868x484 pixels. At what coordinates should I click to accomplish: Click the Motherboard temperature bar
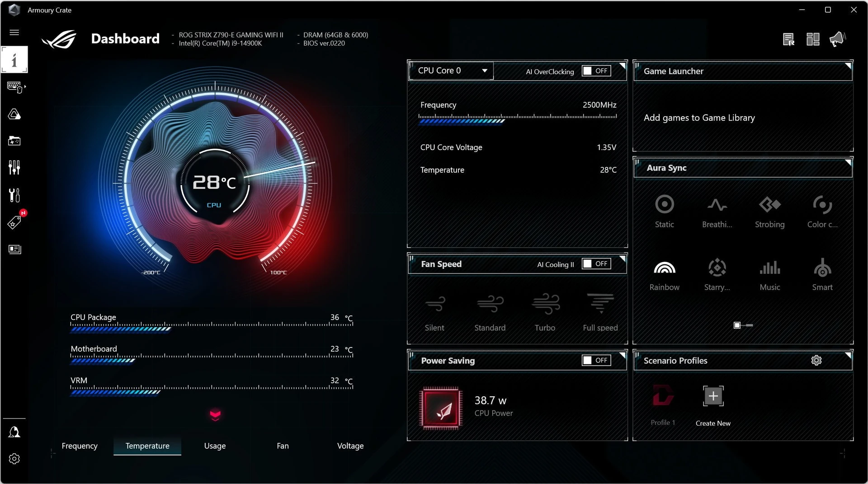click(x=212, y=359)
